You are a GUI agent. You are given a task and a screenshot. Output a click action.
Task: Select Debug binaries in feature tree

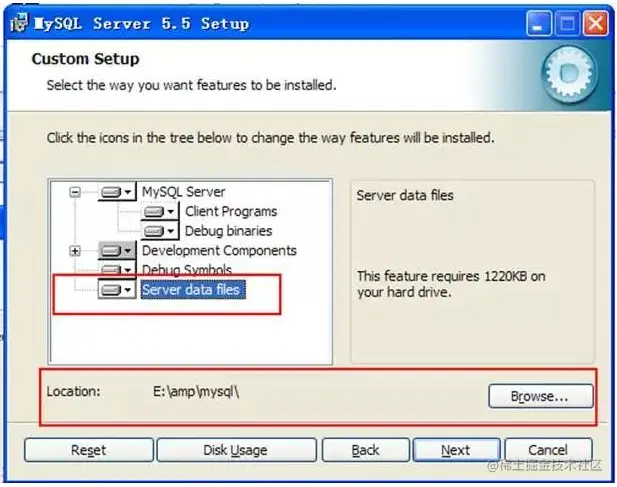[228, 231]
